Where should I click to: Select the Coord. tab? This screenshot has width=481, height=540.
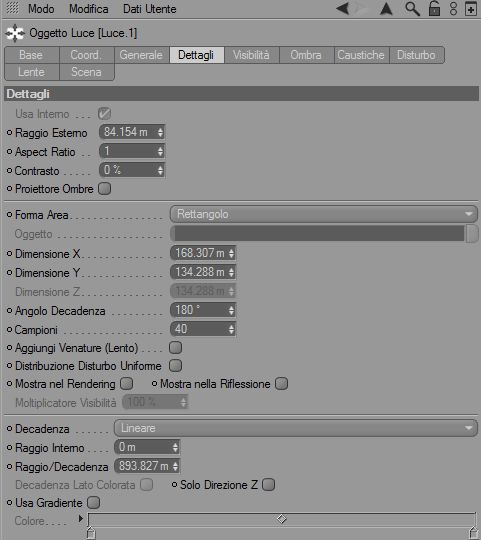(86, 55)
